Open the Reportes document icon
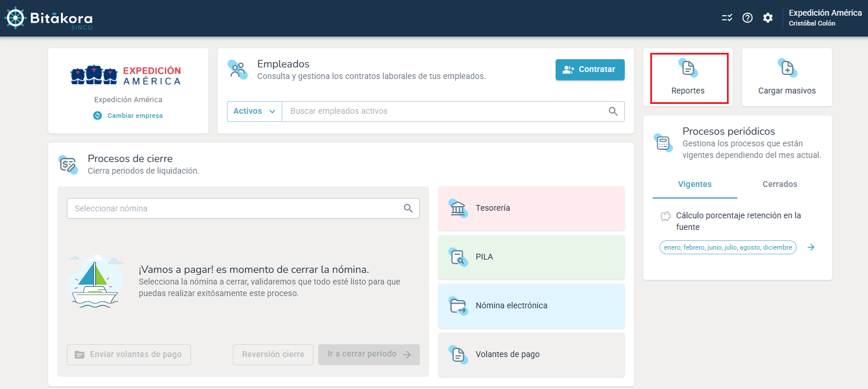868x389 pixels. point(688,69)
